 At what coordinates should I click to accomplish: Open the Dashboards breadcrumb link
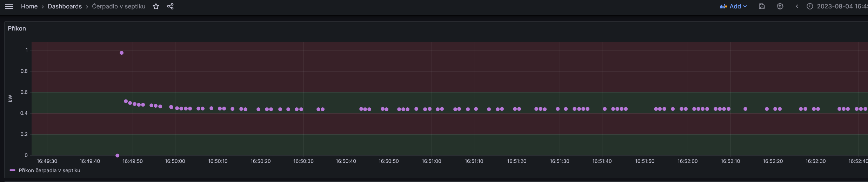pos(65,6)
